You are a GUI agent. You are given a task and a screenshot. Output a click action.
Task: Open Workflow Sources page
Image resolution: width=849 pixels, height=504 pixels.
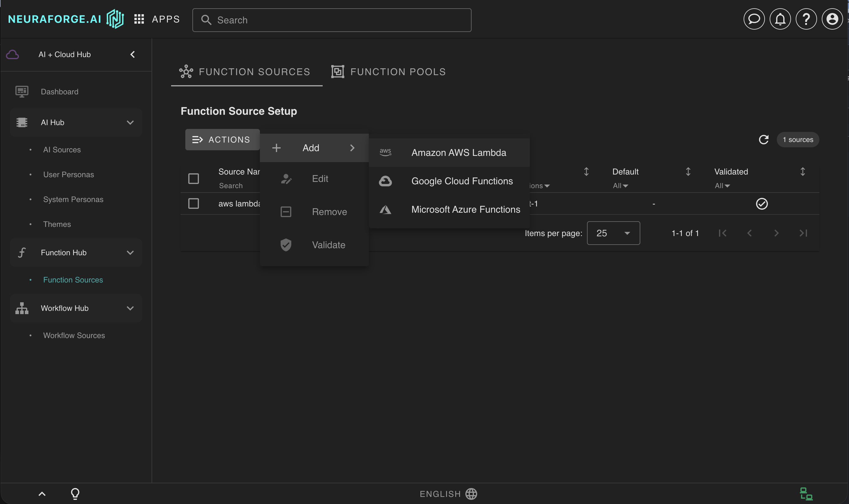click(x=74, y=335)
